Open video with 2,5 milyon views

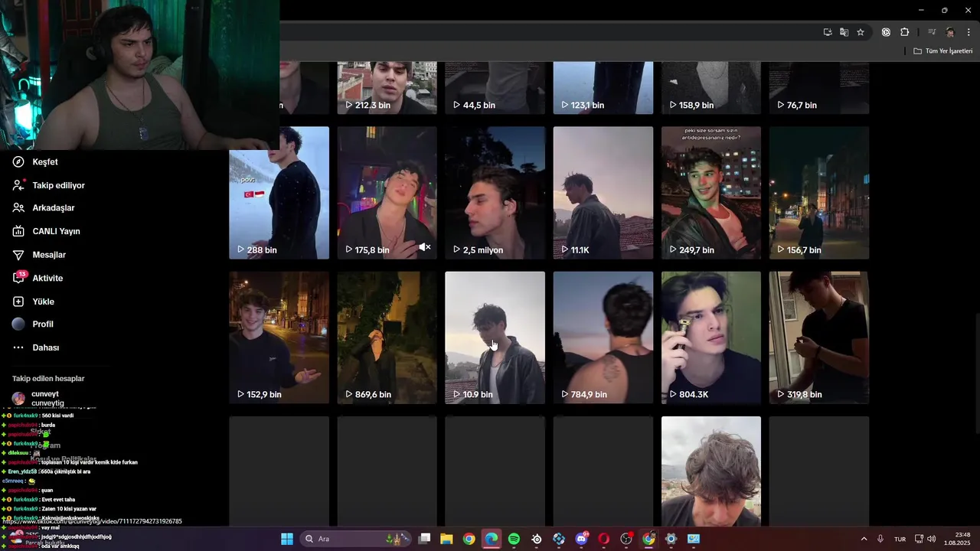(x=495, y=193)
